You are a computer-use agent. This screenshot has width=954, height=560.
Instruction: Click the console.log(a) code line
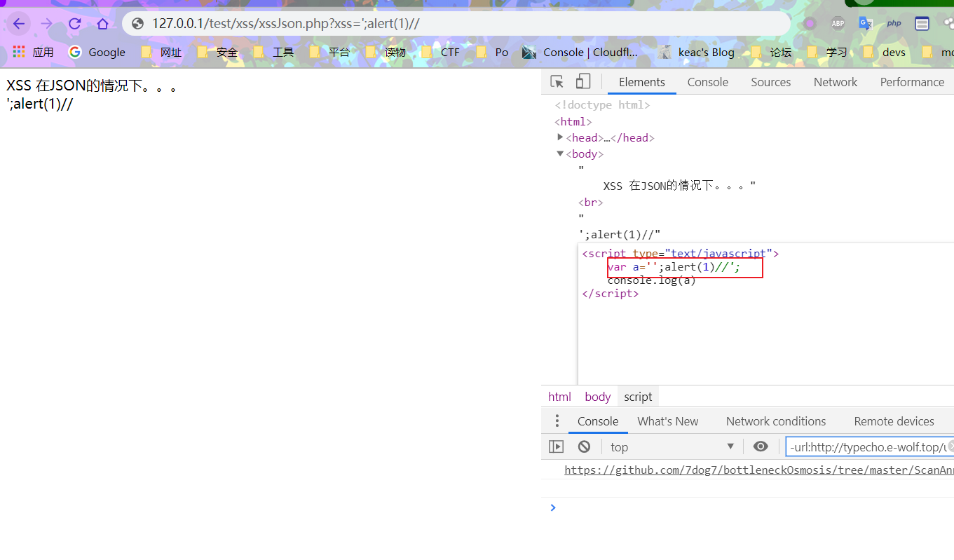[652, 280]
